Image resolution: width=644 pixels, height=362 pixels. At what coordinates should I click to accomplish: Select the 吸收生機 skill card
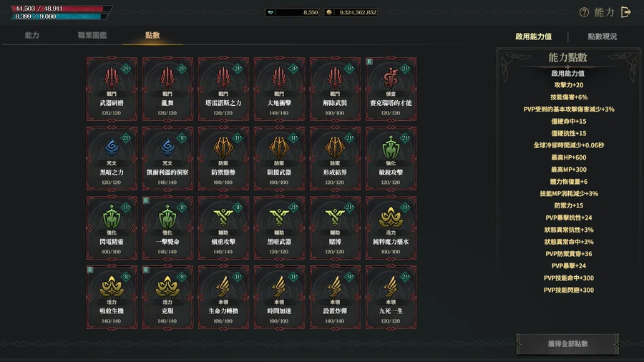pos(112,297)
